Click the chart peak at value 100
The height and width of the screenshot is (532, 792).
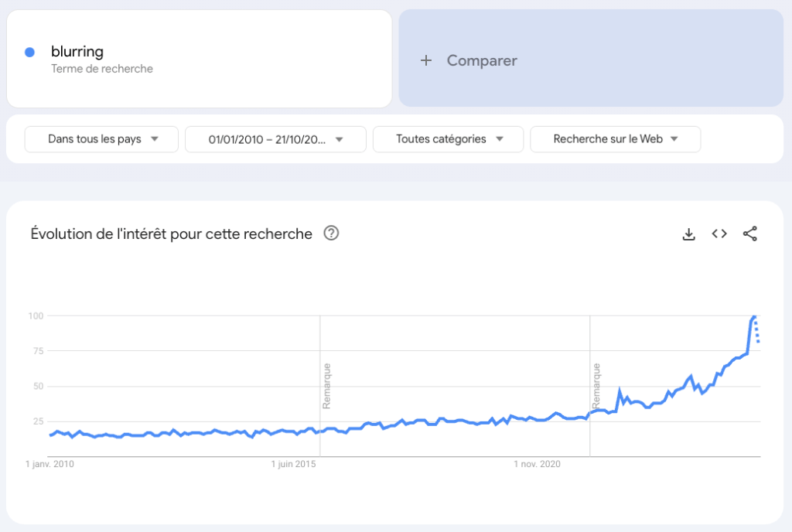pyautogui.click(x=753, y=316)
